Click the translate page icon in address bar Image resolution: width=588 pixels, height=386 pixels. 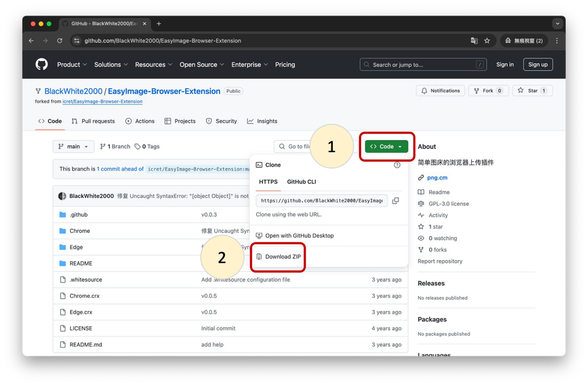[474, 40]
